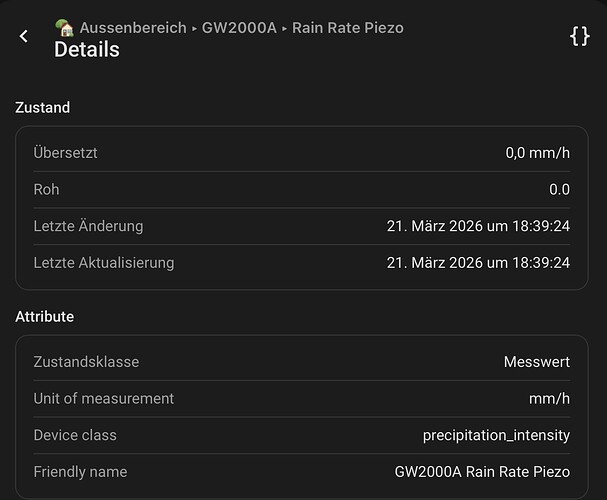Click the Zustand section header

click(x=43, y=108)
